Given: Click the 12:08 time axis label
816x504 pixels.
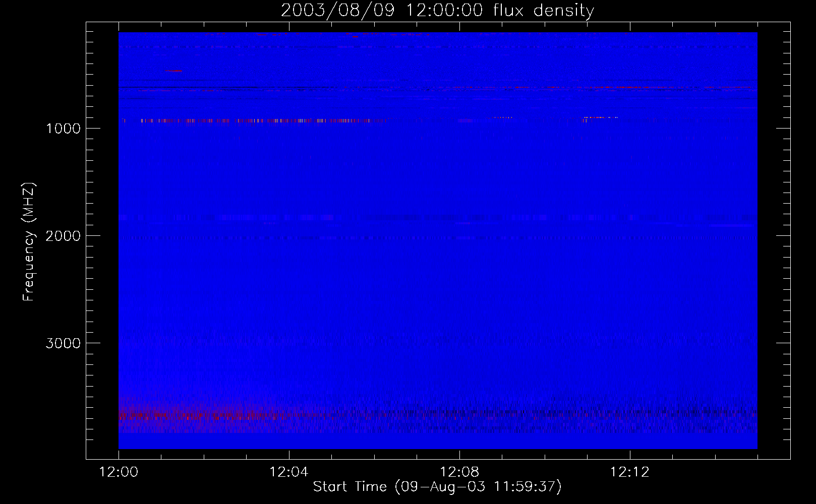Looking at the screenshot, I should click(x=459, y=472).
